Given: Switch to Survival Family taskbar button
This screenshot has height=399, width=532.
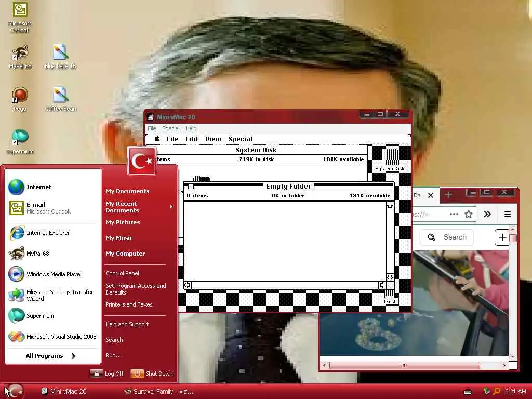Looking at the screenshot, I should (x=159, y=392).
